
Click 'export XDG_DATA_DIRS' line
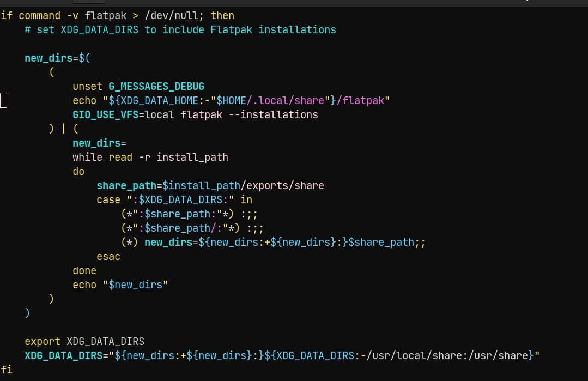click(84, 342)
